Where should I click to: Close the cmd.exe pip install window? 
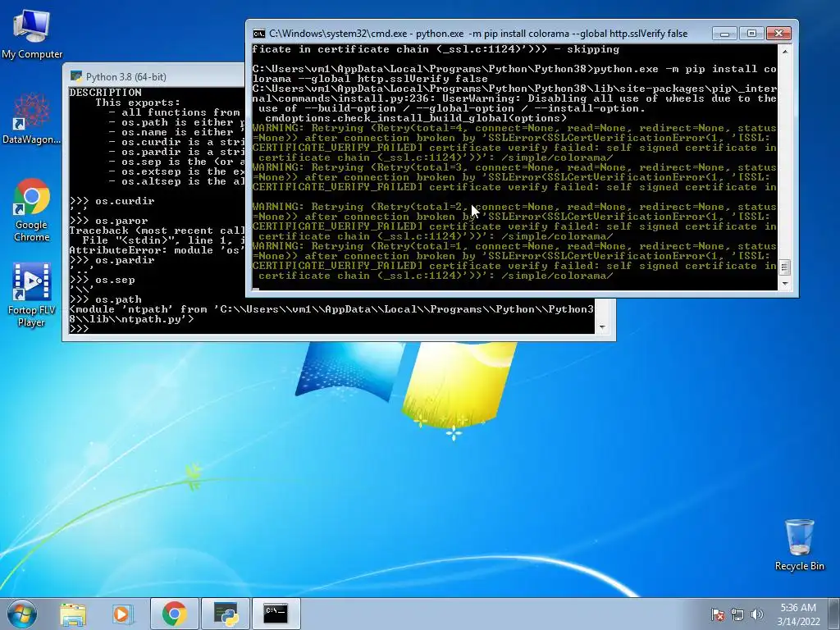tap(778, 34)
